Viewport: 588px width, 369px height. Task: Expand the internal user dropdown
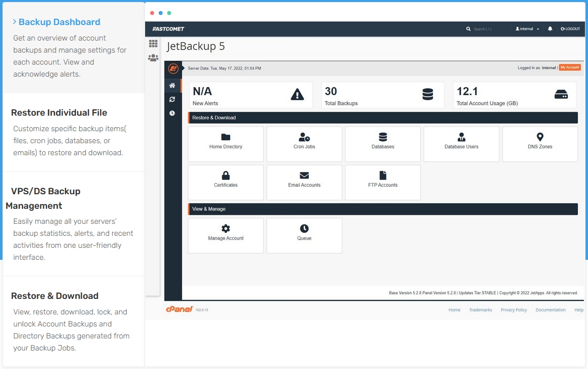click(x=527, y=29)
